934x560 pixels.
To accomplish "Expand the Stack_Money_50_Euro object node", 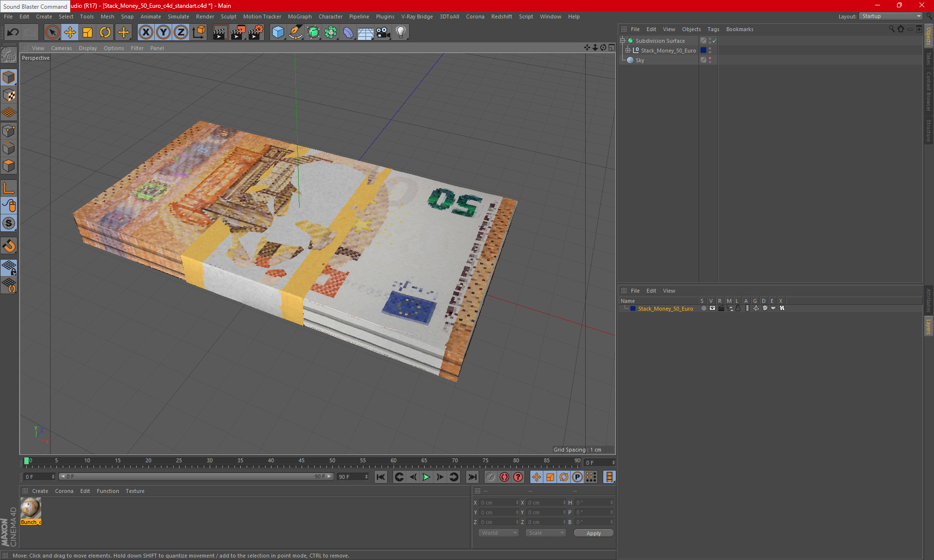I will 628,51.
